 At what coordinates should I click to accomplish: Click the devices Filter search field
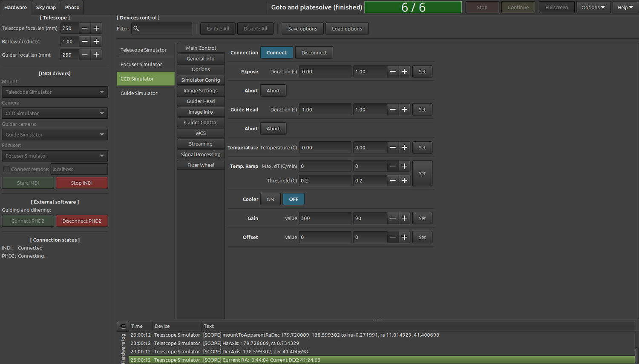click(x=162, y=29)
